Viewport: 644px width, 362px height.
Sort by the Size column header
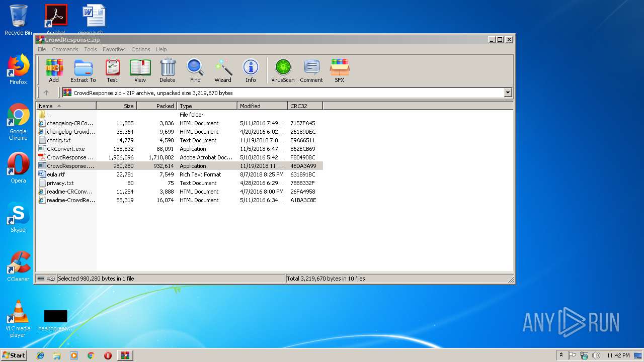tap(116, 106)
